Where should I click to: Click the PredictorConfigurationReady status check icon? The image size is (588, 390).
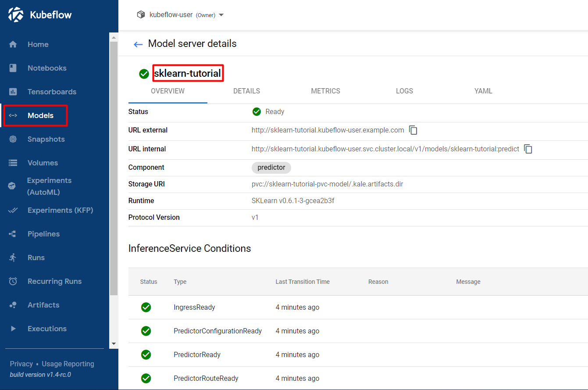(x=146, y=331)
